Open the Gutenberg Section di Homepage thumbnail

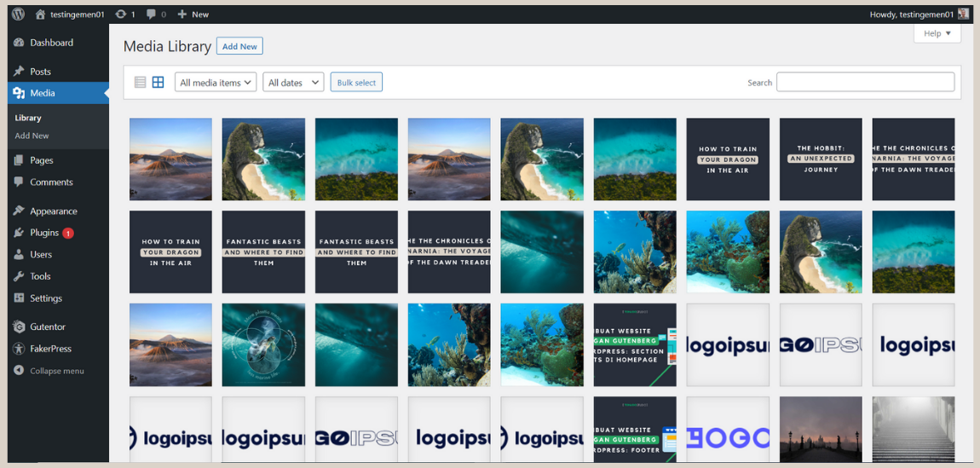coord(635,345)
